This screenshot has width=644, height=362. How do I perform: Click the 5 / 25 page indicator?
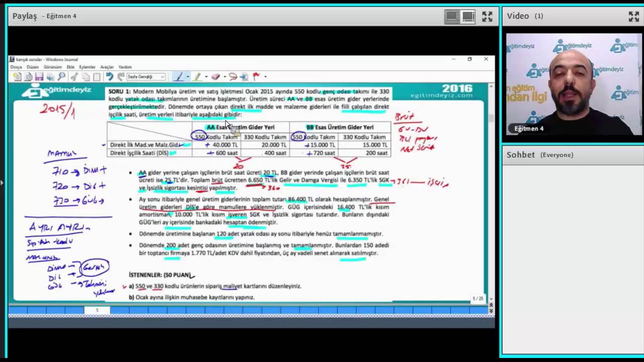point(477,299)
